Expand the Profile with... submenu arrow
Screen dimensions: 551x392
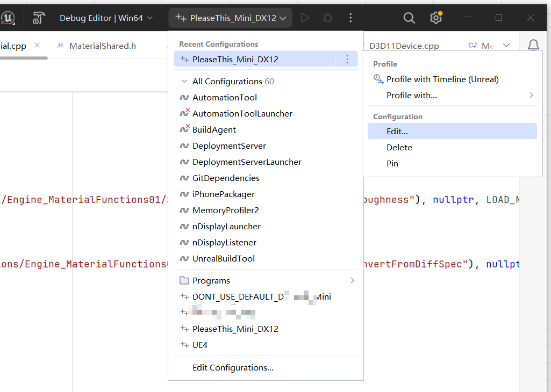point(531,95)
